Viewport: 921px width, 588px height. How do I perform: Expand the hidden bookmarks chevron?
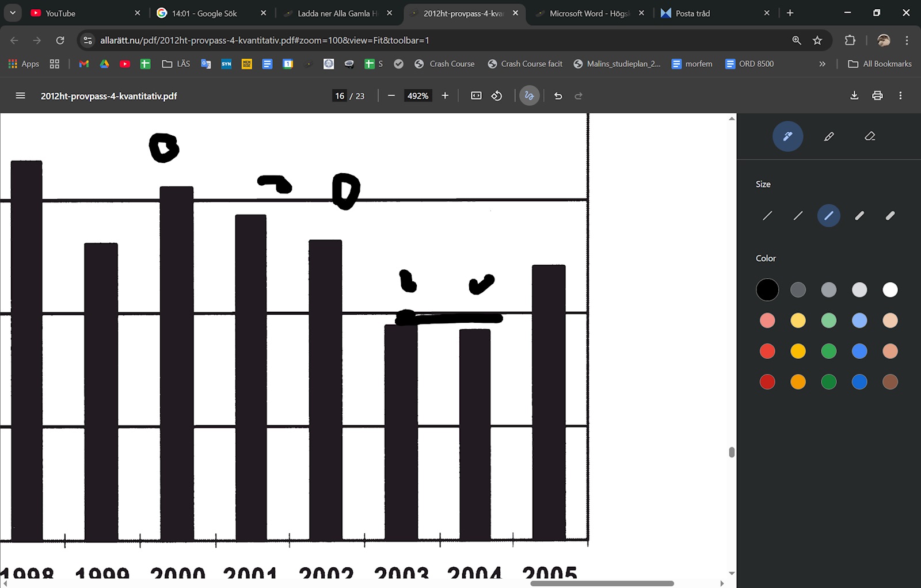pos(822,64)
